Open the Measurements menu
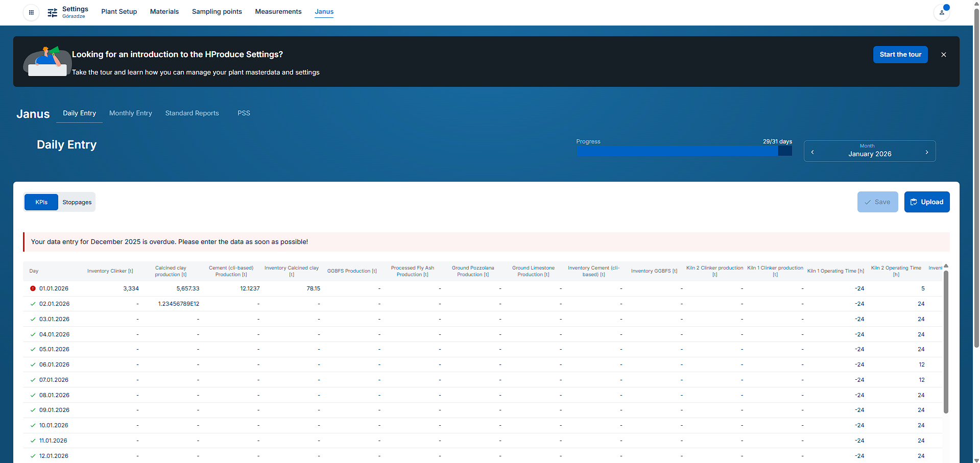The height and width of the screenshot is (463, 980). [x=278, y=11]
